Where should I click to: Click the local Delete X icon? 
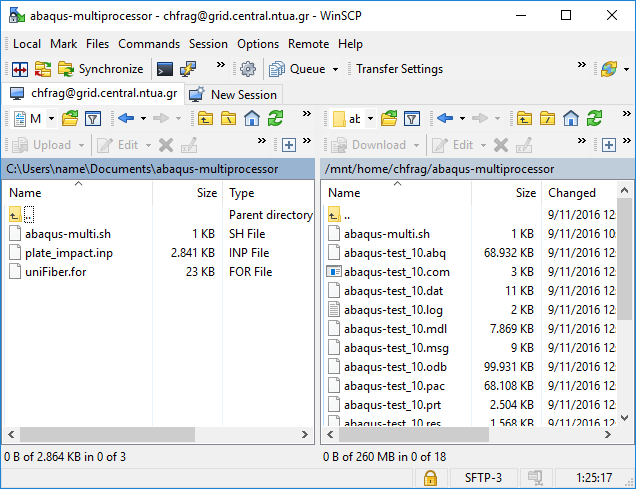tap(166, 145)
